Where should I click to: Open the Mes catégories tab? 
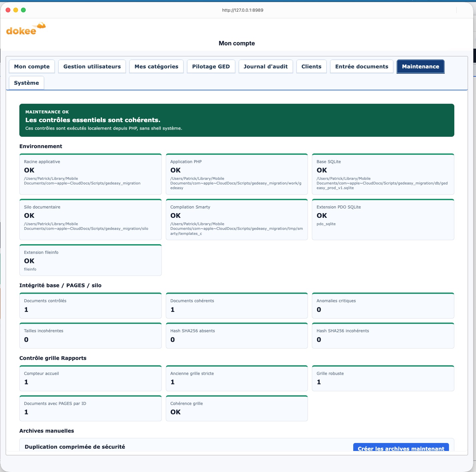[156, 66]
